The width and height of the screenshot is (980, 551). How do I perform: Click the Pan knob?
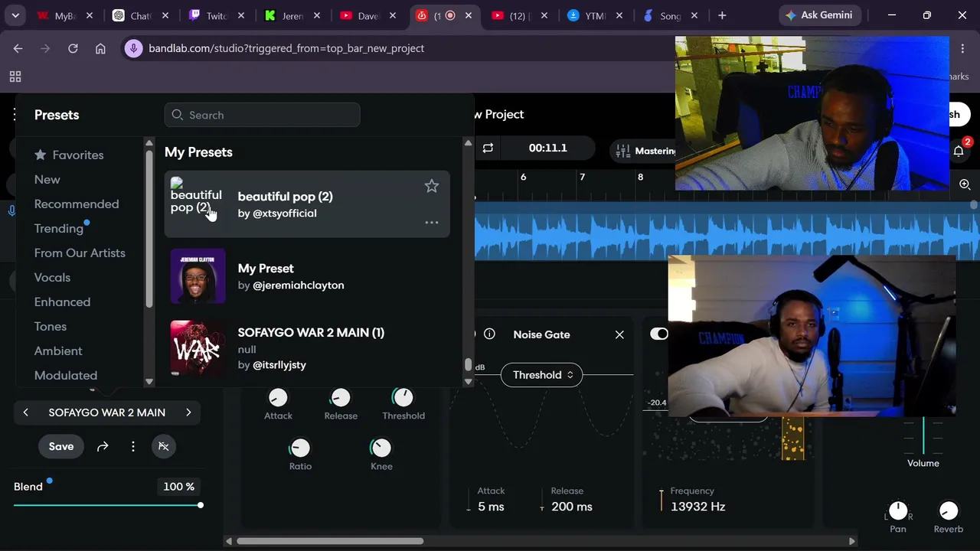[898, 510]
